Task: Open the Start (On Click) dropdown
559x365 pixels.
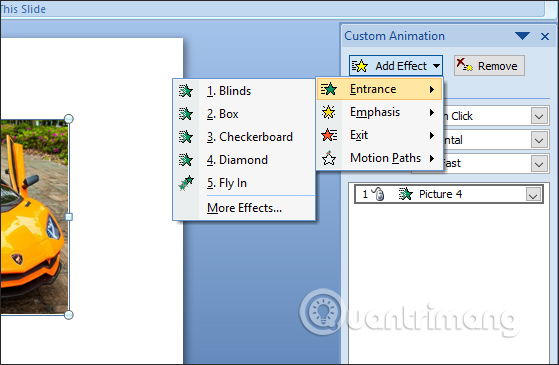Action: (539, 116)
